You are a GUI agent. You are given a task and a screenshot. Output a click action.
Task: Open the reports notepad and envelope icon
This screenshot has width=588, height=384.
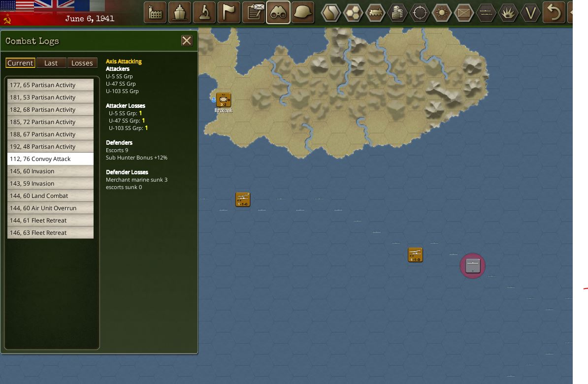[x=254, y=12]
